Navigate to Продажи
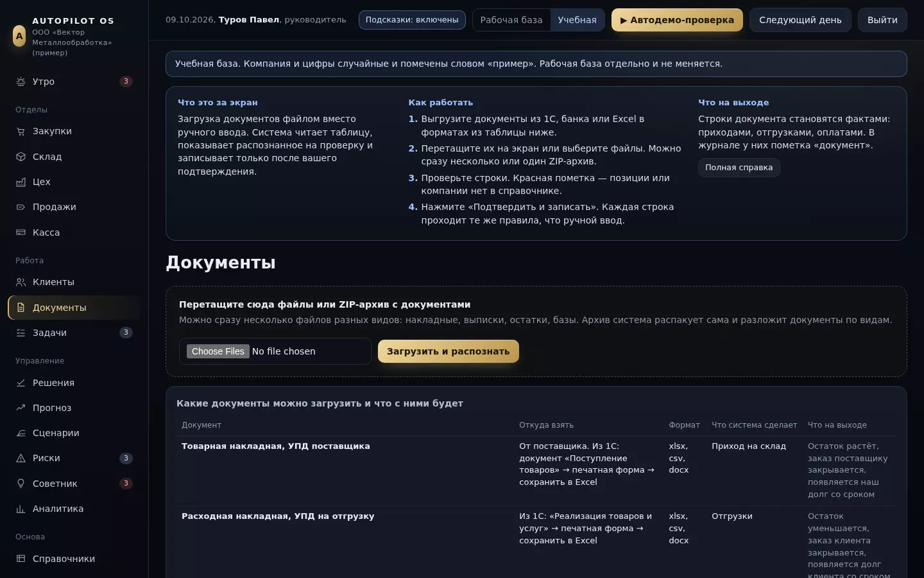The width and height of the screenshot is (924, 578). [74, 207]
